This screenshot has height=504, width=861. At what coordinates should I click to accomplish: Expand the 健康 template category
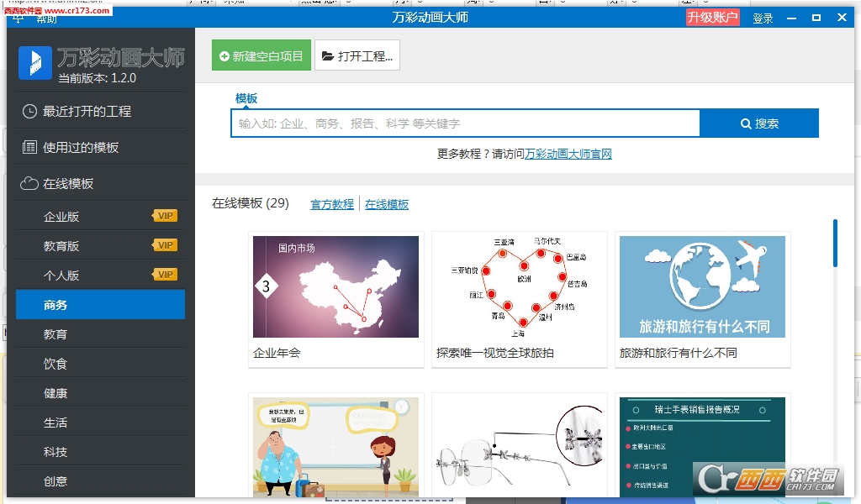click(55, 392)
